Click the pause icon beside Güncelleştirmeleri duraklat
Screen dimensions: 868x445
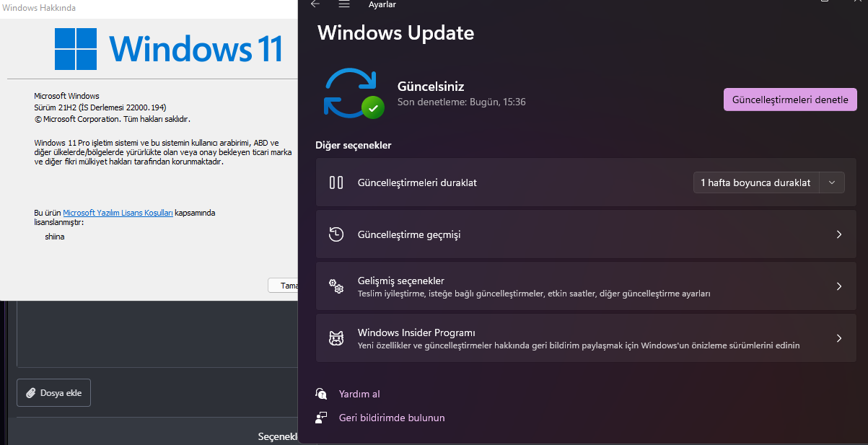tap(336, 182)
